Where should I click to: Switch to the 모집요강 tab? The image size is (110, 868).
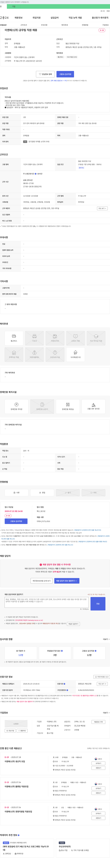[x=3, y=25]
